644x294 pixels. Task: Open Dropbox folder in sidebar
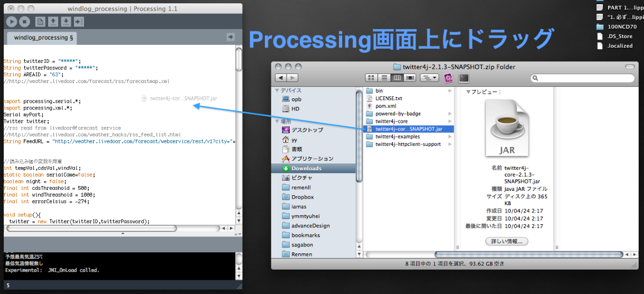click(298, 197)
